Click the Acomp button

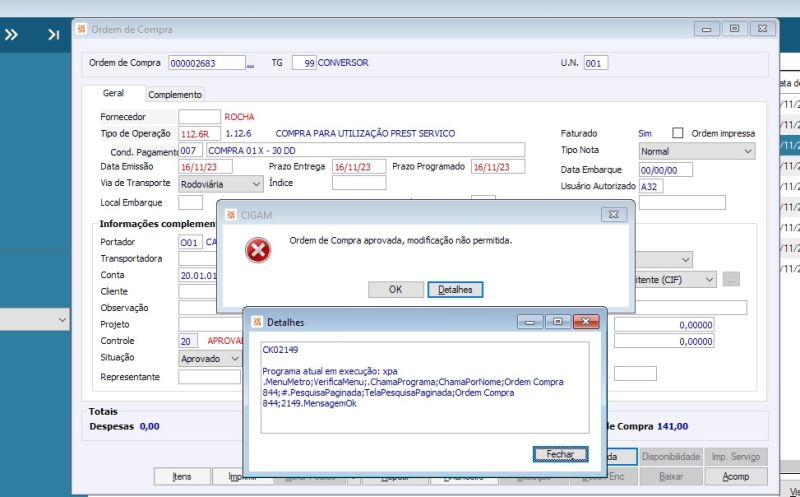(x=736, y=476)
